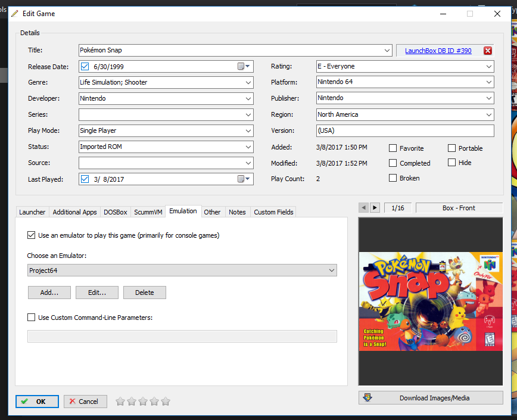Remove the LaunchBox DB ID with red X icon
The width and height of the screenshot is (517, 420).
(488, 51)
